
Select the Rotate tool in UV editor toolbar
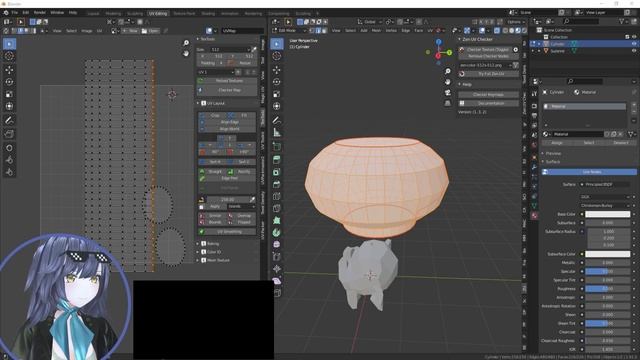click(x=9, y=82)
